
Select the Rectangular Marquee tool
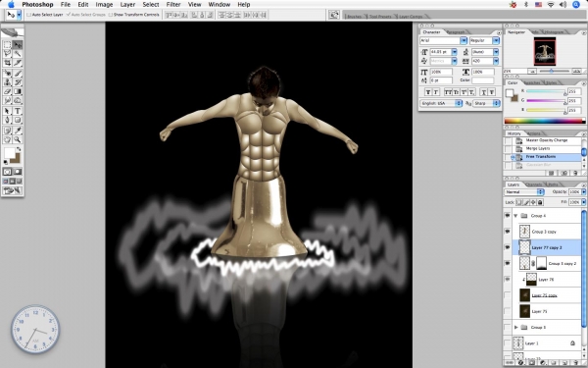pyautogui.click(x=7, y=45)
